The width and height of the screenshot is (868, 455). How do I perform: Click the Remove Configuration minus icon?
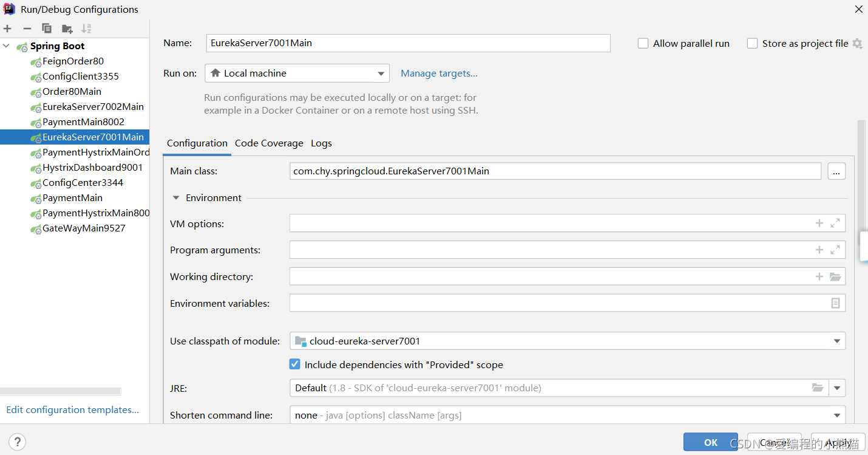tap(27, 29)
